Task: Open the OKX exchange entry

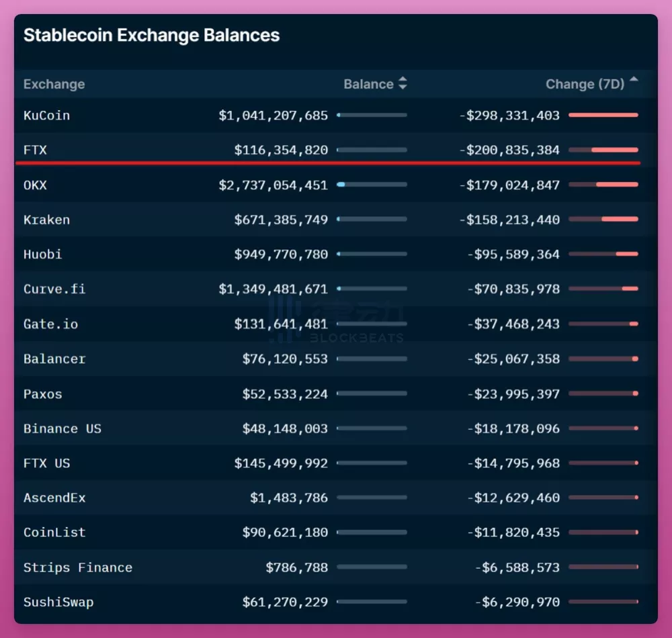Action: (x=35, y=185)
